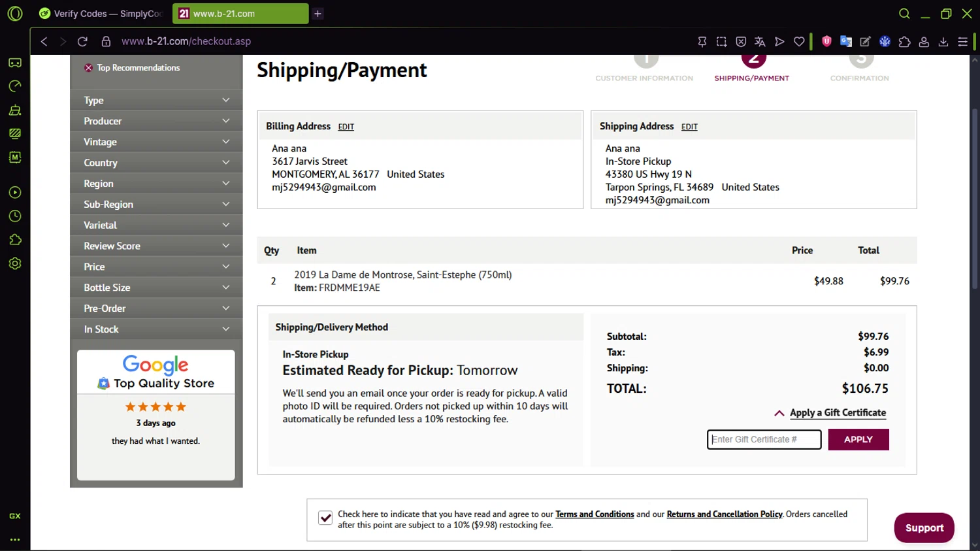Viewport: 980px width, 551px height.
Task: Remove the Top Recommendations filter
Action: 88,68
